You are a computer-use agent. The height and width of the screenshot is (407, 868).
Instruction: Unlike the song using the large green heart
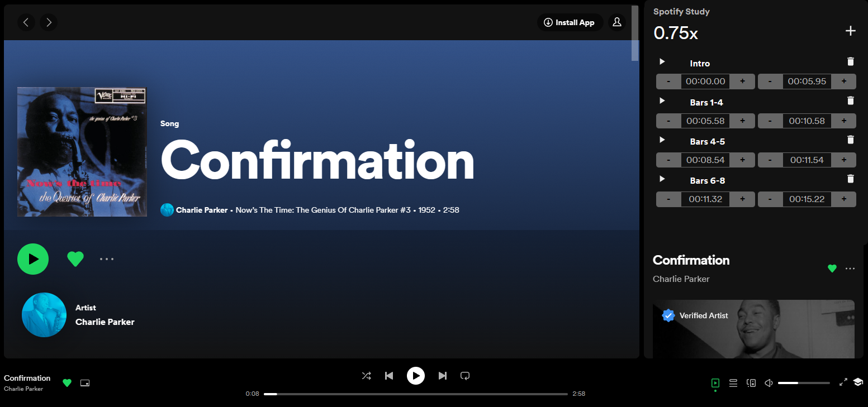(75, 259)
